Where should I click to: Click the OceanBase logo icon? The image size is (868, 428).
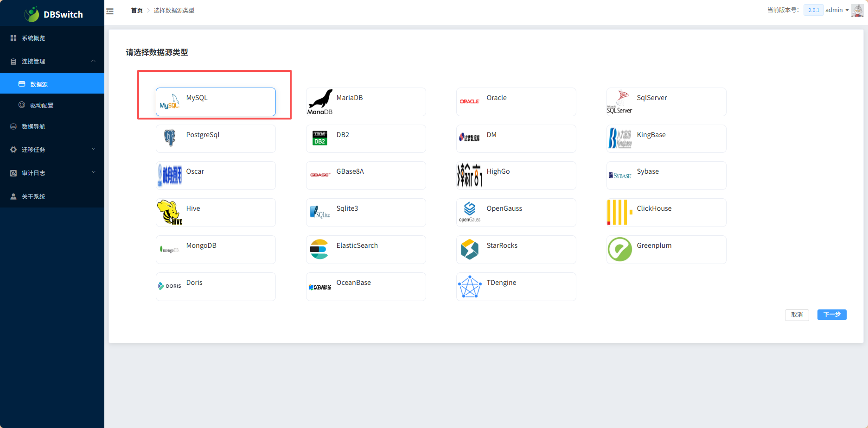(320, 287)
